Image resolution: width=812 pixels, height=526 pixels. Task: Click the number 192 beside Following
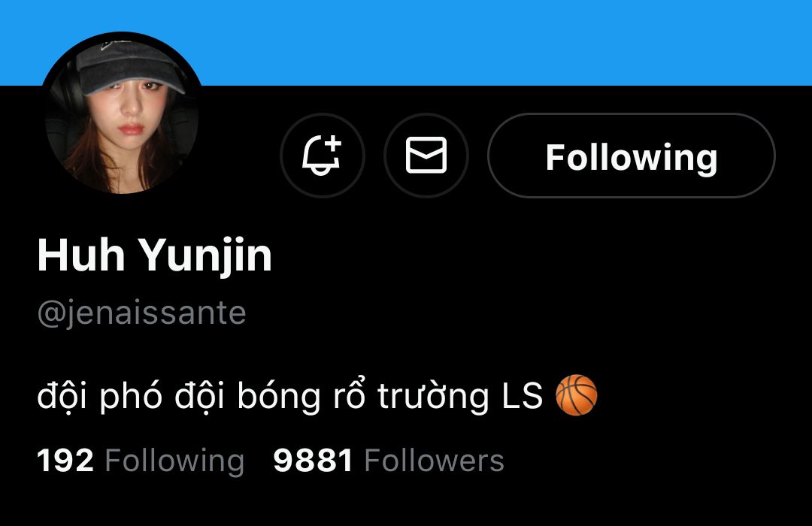tap(65, 460)
